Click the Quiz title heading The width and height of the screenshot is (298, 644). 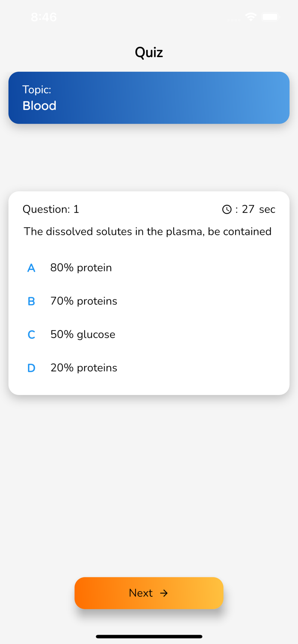point(149,52)
